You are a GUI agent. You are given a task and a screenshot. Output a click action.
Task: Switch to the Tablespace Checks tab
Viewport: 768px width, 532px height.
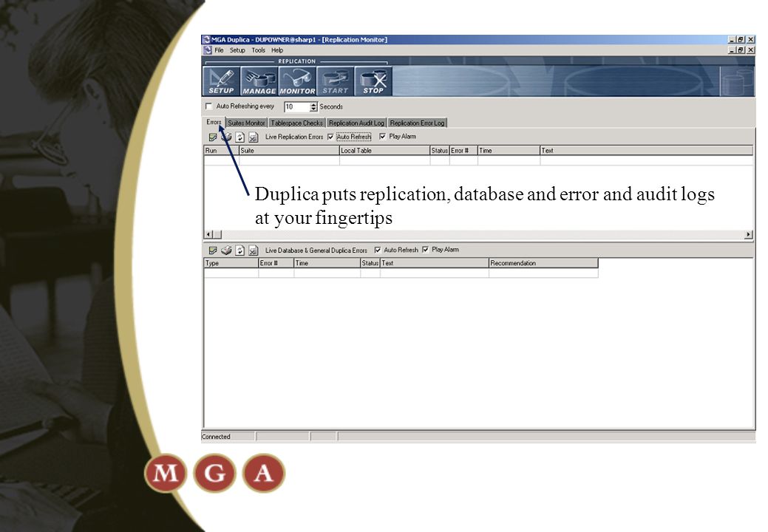pyautogui.click(x=297, y=123)
